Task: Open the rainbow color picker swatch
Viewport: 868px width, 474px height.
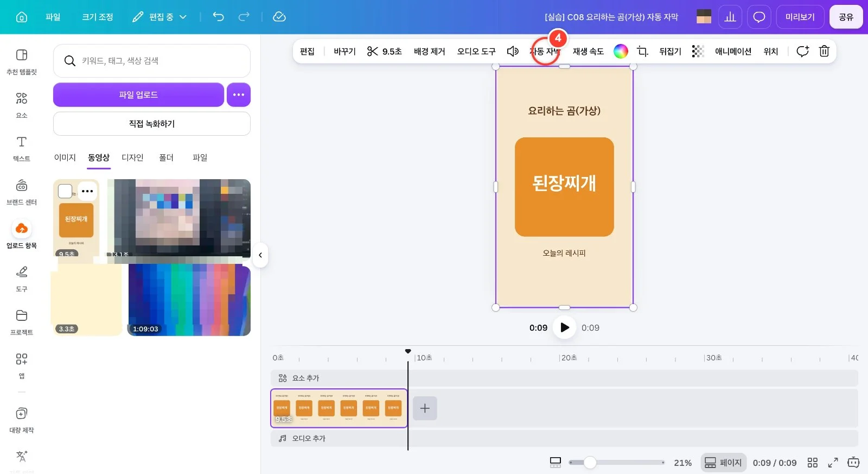Action: click(621, 51)
